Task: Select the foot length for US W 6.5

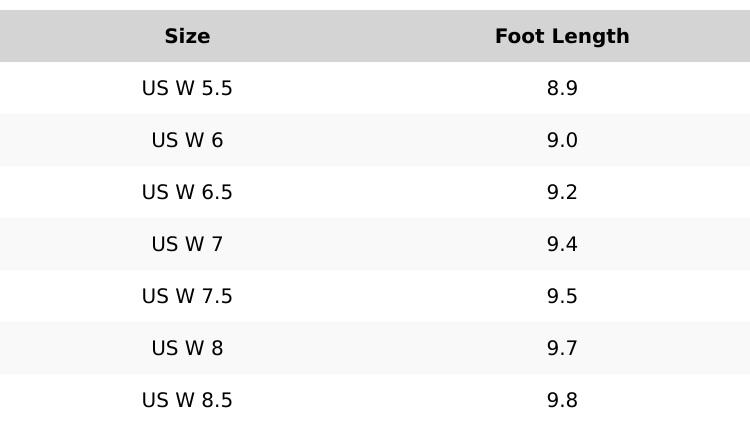Action: pyautogui.click(x=562, y=193)
